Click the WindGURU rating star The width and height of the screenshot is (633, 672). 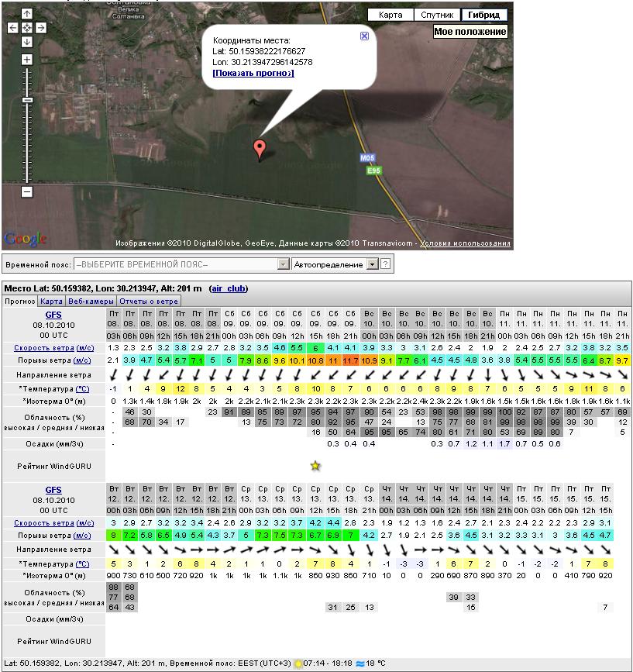[315, 466]
